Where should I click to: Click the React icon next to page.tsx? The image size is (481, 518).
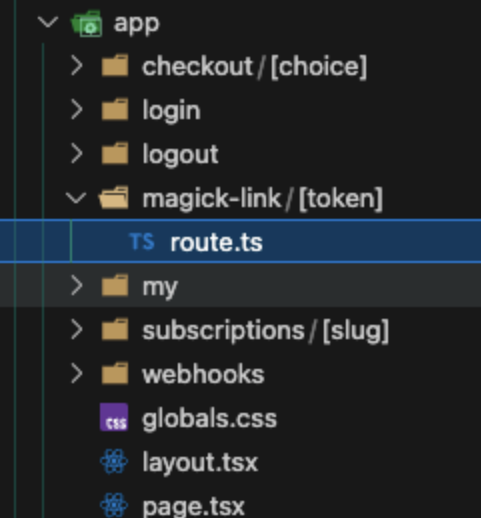tap(114, 505)
